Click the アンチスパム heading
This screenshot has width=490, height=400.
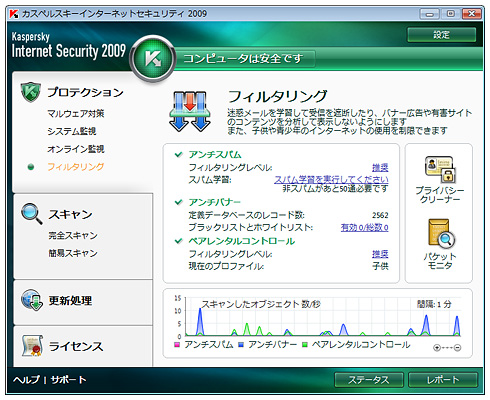[215, 155]
